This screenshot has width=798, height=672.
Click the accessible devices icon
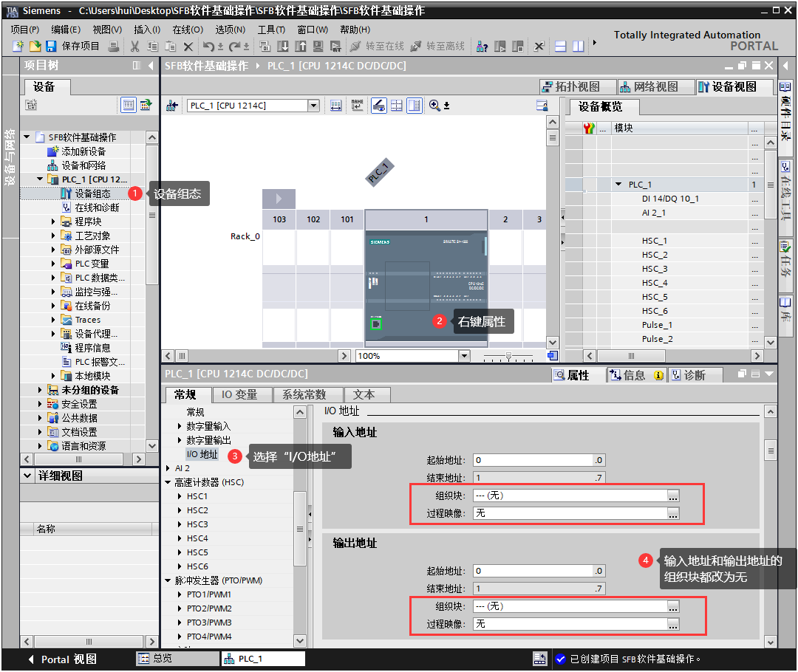pyautogui.click(x=482, y=47)
